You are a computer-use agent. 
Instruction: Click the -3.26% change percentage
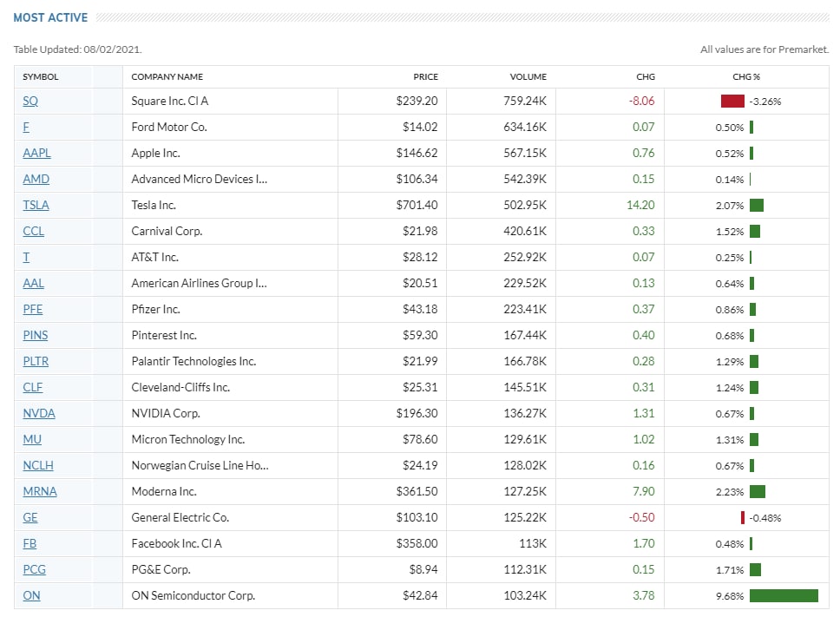765,102
